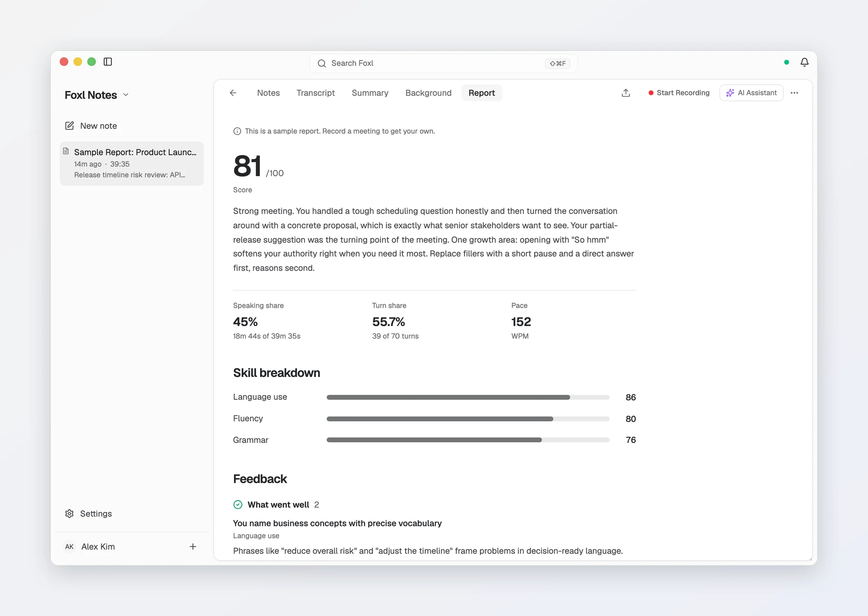Click the 81 overall score
The image size is (868, 616).
[x=247, y=166]
